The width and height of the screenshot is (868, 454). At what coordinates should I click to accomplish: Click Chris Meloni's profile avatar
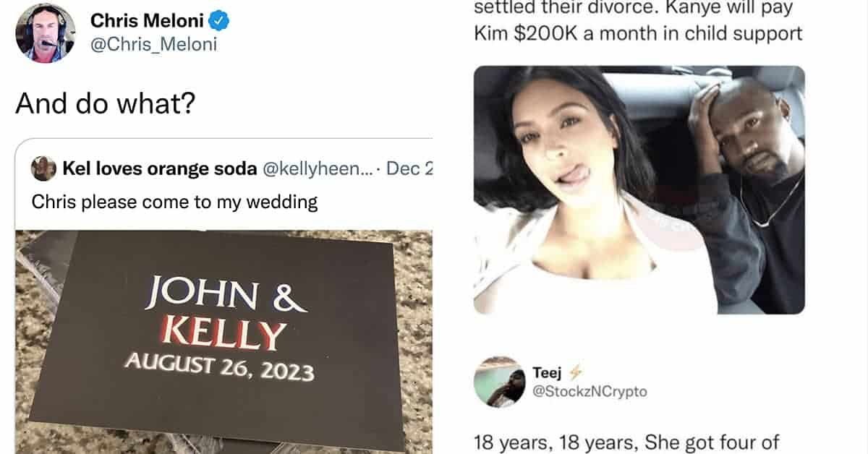coord(45,33)
